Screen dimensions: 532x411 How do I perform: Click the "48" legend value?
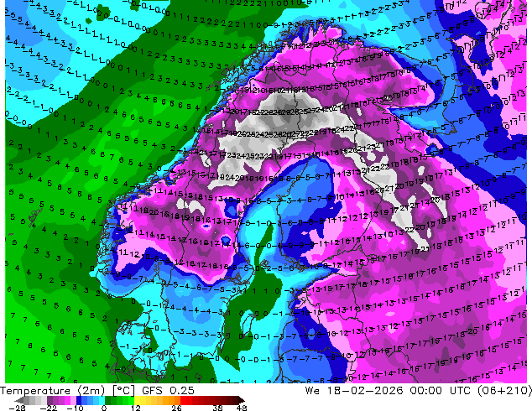tap(242, 408)
